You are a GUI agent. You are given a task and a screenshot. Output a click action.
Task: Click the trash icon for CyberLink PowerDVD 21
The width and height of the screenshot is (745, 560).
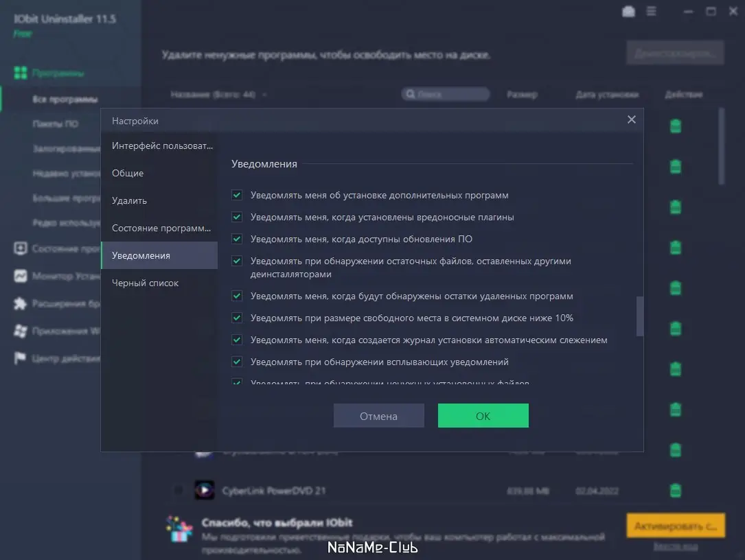[x=675, y=490]
